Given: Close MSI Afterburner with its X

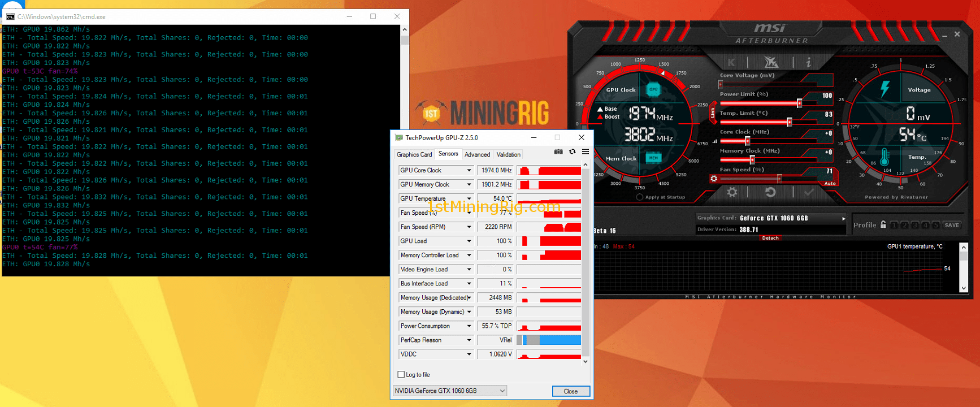Looking at the screenshot, I should (x=957, y=34).
